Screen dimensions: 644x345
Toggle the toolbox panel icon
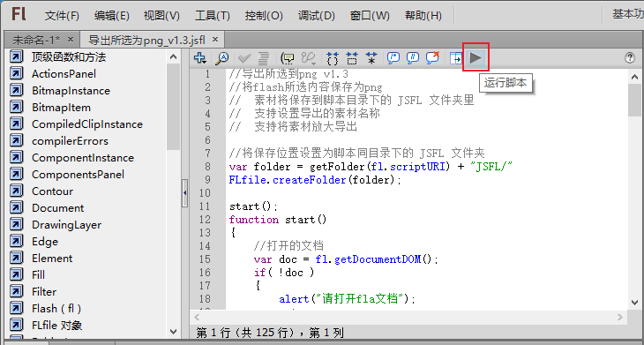(x=455, y=58)
